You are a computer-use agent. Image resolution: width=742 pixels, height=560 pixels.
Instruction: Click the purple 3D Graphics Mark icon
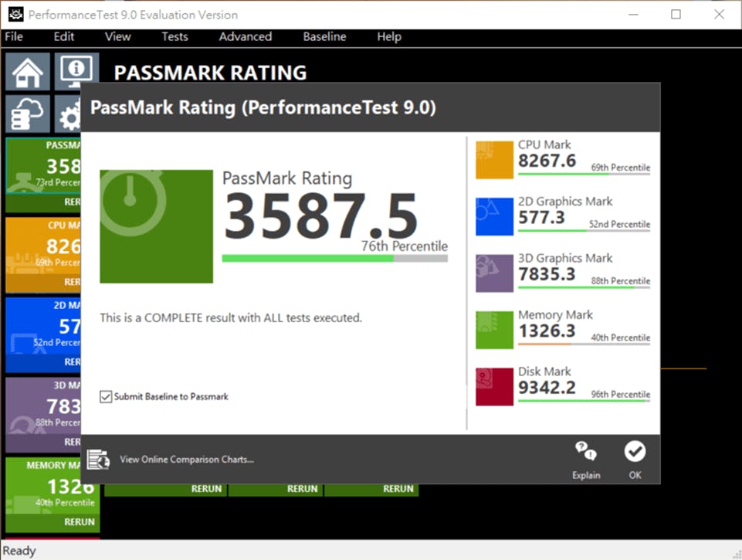point(494,273)
